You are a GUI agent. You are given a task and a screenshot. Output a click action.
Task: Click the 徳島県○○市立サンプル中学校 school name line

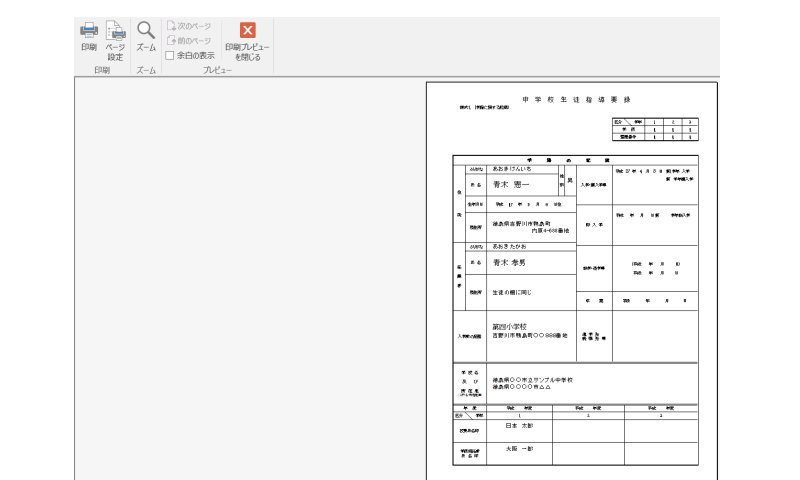[532, 380]
